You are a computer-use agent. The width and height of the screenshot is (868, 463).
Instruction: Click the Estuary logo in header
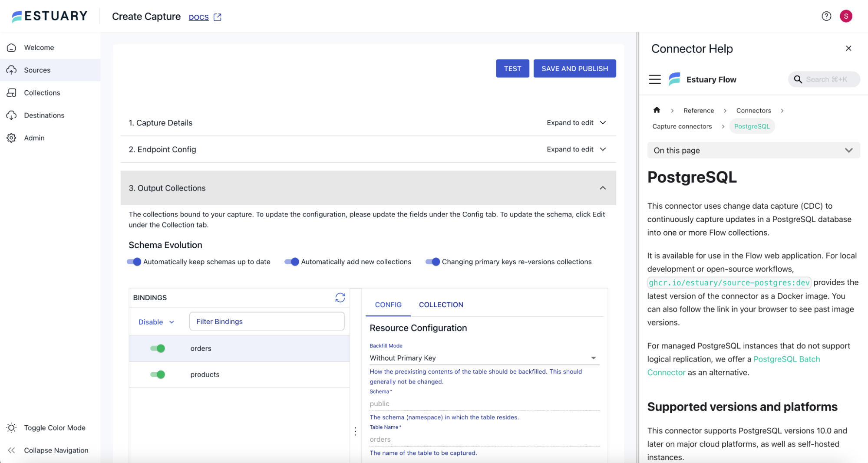coord(49,16)
